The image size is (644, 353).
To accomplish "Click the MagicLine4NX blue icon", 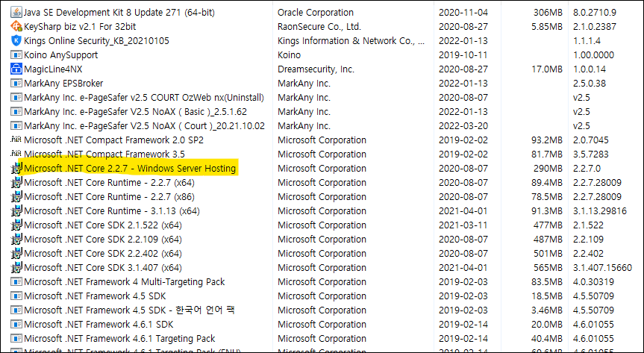I will point(16,69).
